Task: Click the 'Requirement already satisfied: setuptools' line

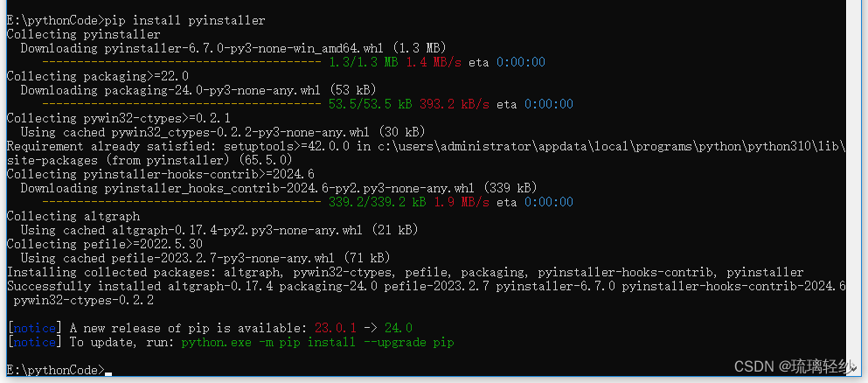Action: [427, 153]
